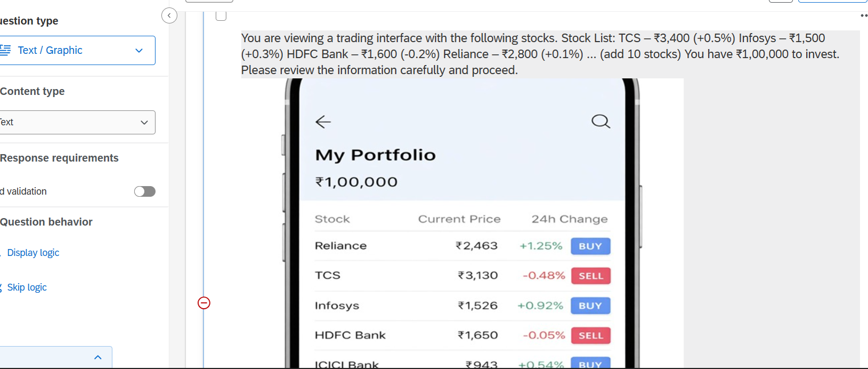
Task: Click the search magnifier icon in portfolio
Action: pos(601,122)
